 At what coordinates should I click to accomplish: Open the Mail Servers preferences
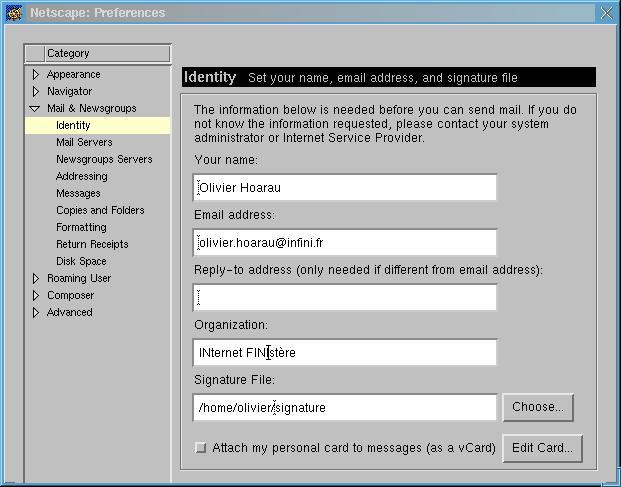pos(84,142)
